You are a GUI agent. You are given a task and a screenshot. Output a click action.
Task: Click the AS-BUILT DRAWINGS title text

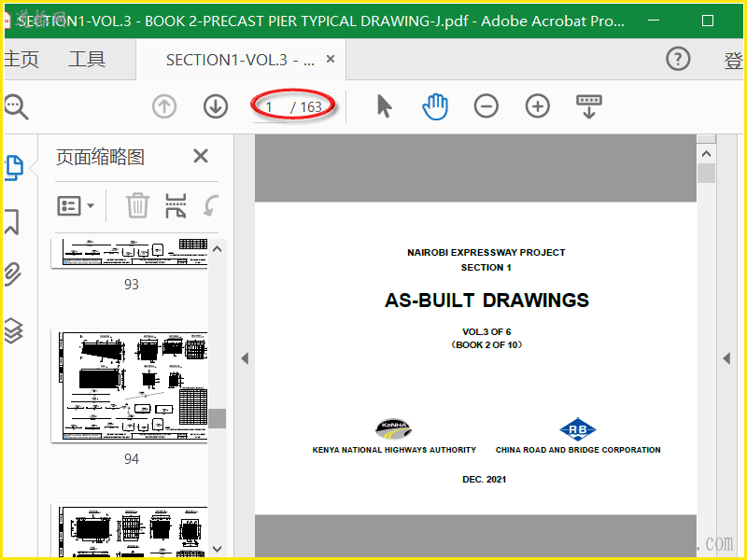click(486, 301)
